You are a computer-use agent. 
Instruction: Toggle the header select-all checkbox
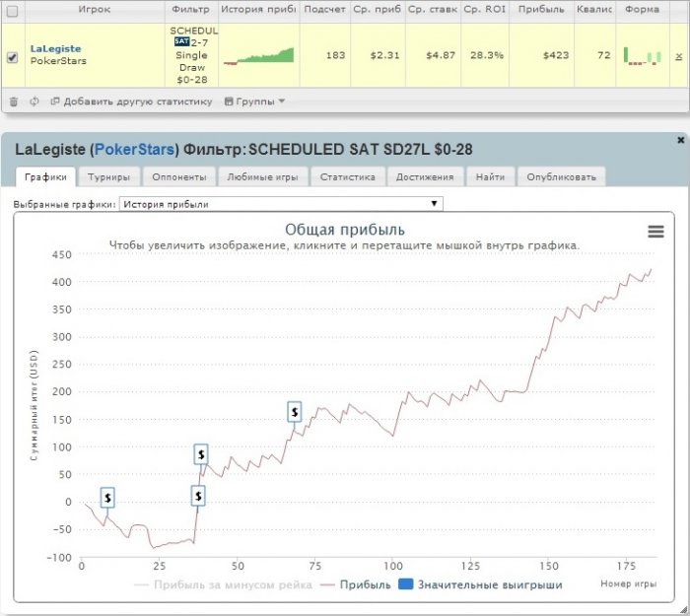pyautogui.click(x=12, y=12)
